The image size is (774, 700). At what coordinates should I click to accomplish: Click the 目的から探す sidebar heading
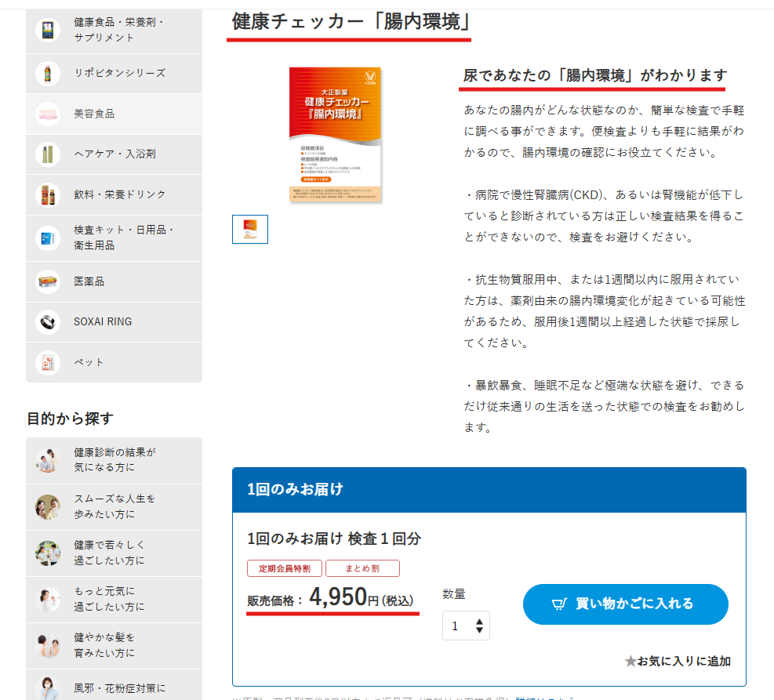coord(70,419)
